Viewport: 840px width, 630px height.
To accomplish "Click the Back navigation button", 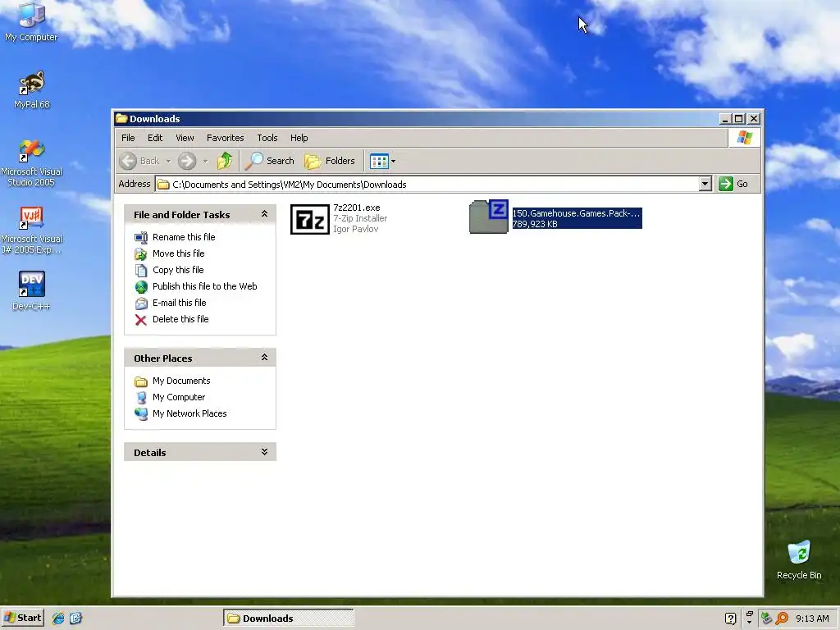I will click(139, 161).
